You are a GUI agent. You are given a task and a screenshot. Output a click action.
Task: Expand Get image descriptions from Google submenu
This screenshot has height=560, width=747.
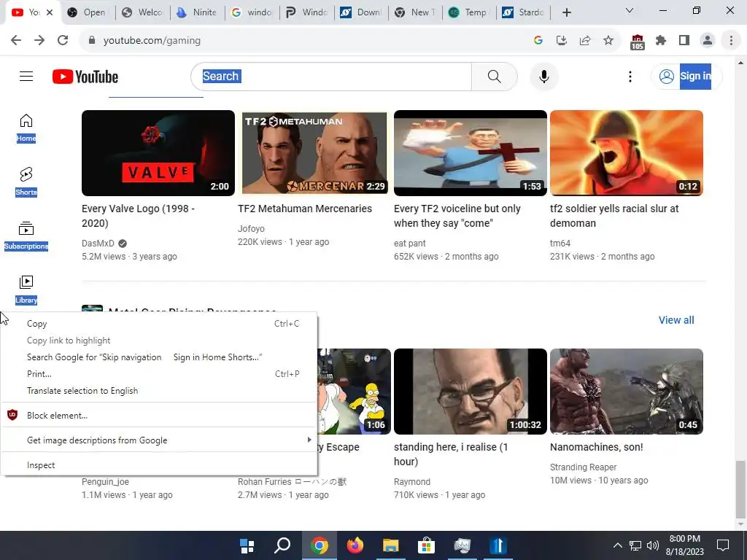158,440
